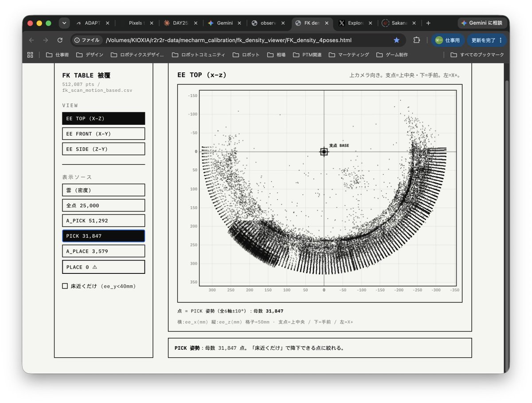Image resolution: width=532 pixels, height=403 pixels.
Task: Close the Sakana tab
Action: pos(415,23)
